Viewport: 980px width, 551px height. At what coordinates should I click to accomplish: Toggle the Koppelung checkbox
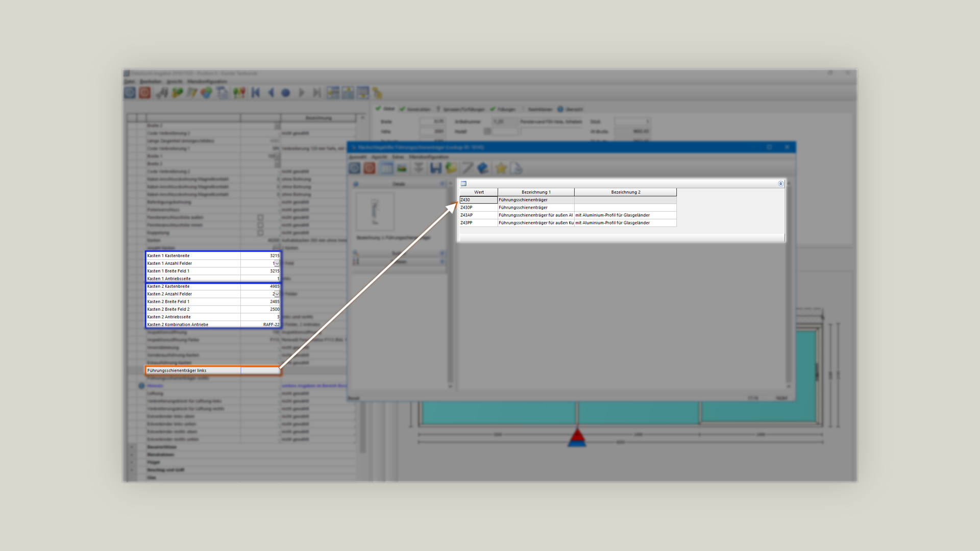point(260,233)
